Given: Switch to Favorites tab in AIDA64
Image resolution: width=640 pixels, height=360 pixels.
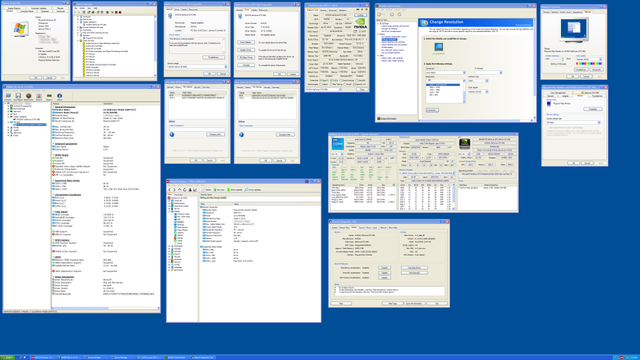Looking at the screenshot, I should pyautogui.click(x=178, y=195).
